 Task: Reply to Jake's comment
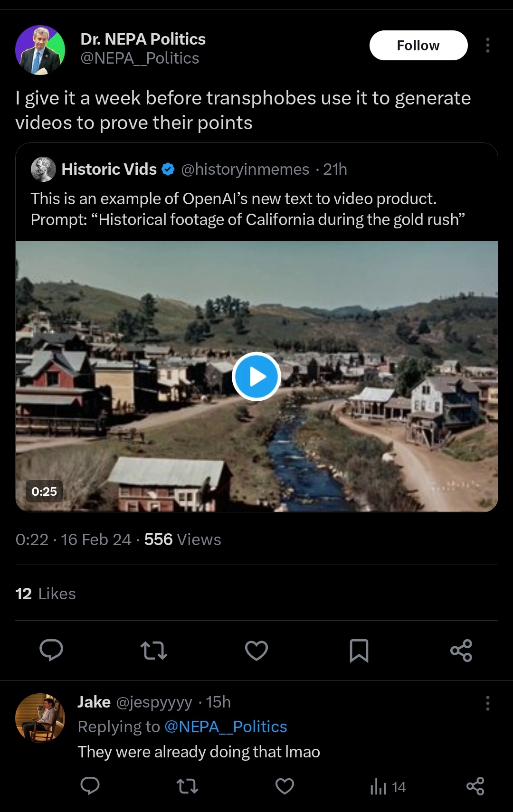(90, 786)
